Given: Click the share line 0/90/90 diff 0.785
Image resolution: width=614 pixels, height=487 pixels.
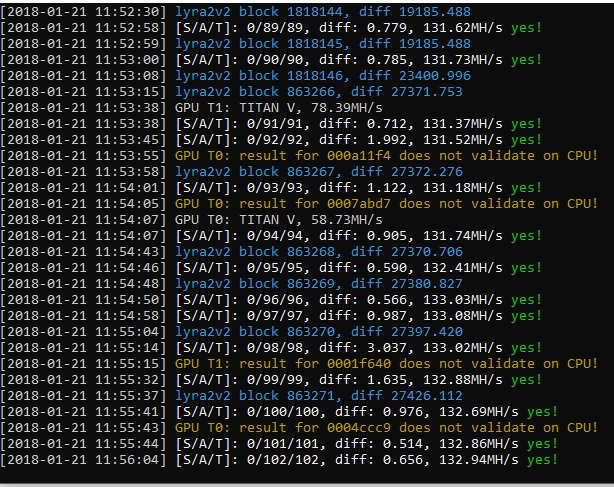Looking at the screenshot, I should [271, 60].
